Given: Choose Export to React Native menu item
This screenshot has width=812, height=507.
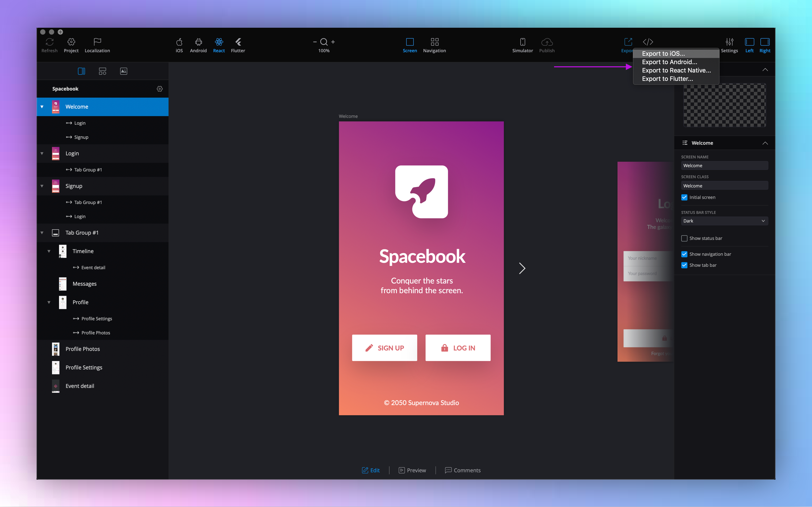Looking at the screenshot, I should tap(676, 70).
